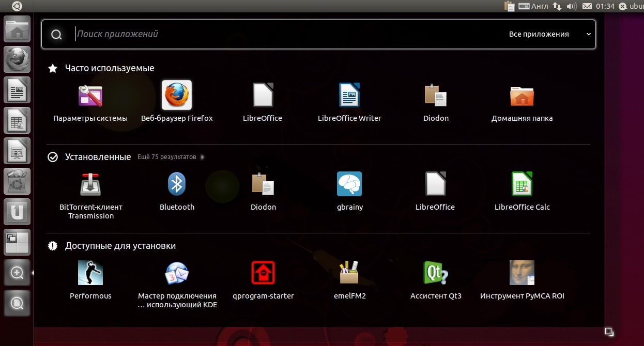Image resolution: width=644 pixels, height=346 pixels.
Task: Open the sound volume indicator
Action: (571, 6)
